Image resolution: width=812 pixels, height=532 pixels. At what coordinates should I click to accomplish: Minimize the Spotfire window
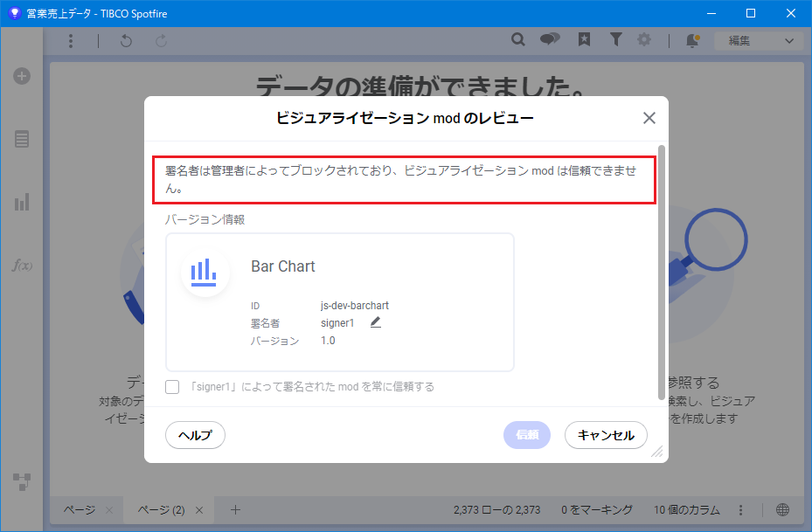711,13
